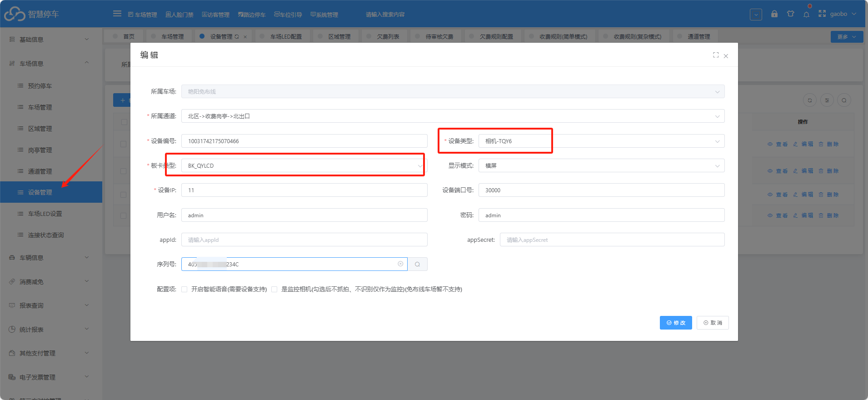Toggle the table header select-all checkbox
This screenshot has width=868, height=400.
[124, 122]
